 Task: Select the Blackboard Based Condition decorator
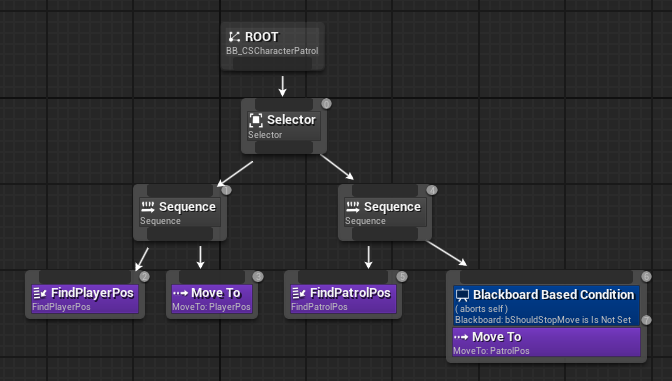point(546,305)
